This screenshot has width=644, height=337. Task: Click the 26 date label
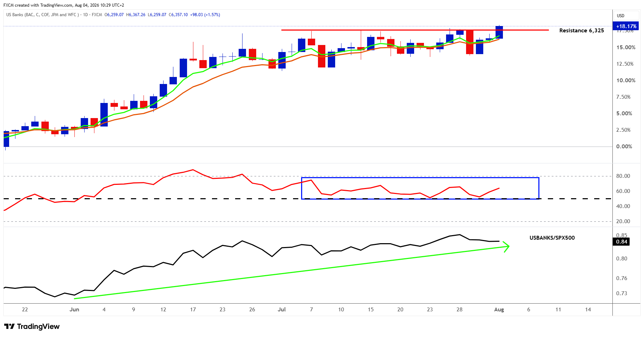[x=252, y=310]
